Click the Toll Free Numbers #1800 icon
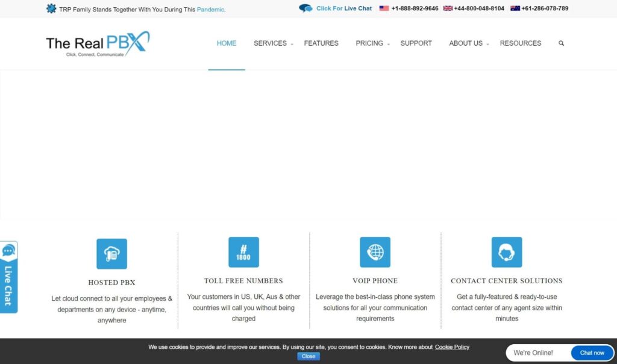Viewport: 617px width, 364px height. pos(243,252)
